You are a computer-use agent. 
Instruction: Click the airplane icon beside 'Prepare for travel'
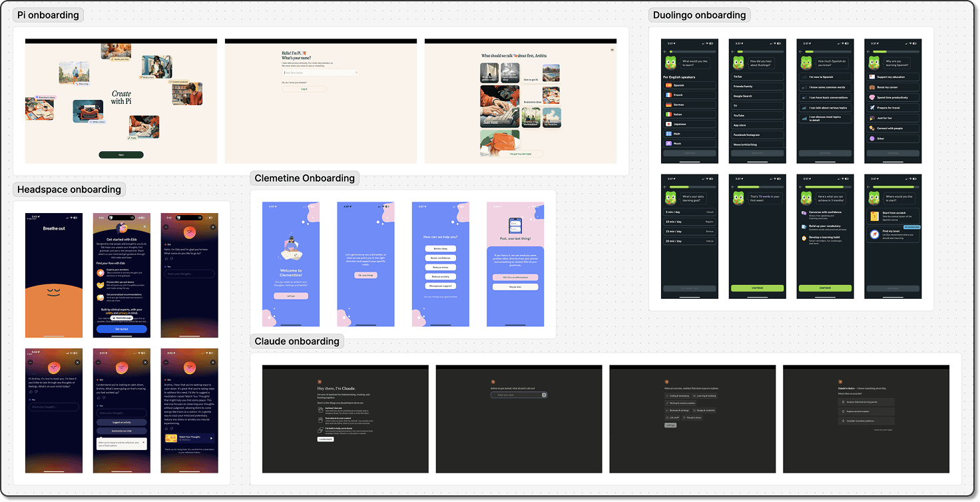[872, 108]
